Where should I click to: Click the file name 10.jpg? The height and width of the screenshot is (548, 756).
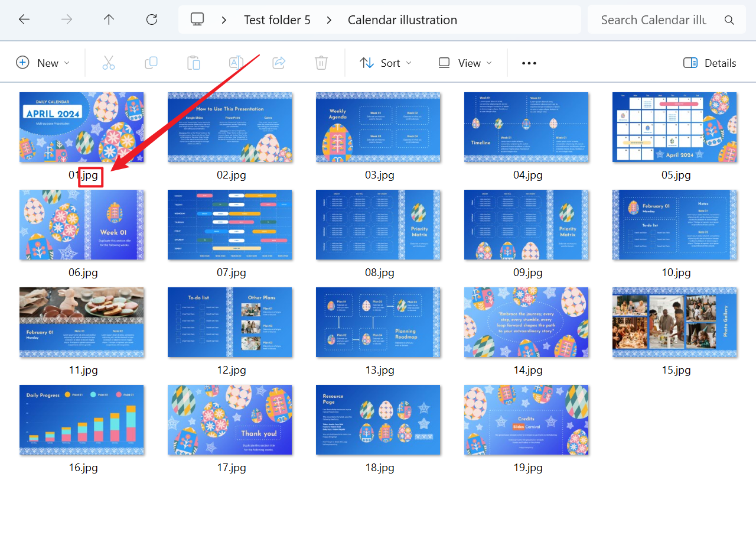point(676,273)
